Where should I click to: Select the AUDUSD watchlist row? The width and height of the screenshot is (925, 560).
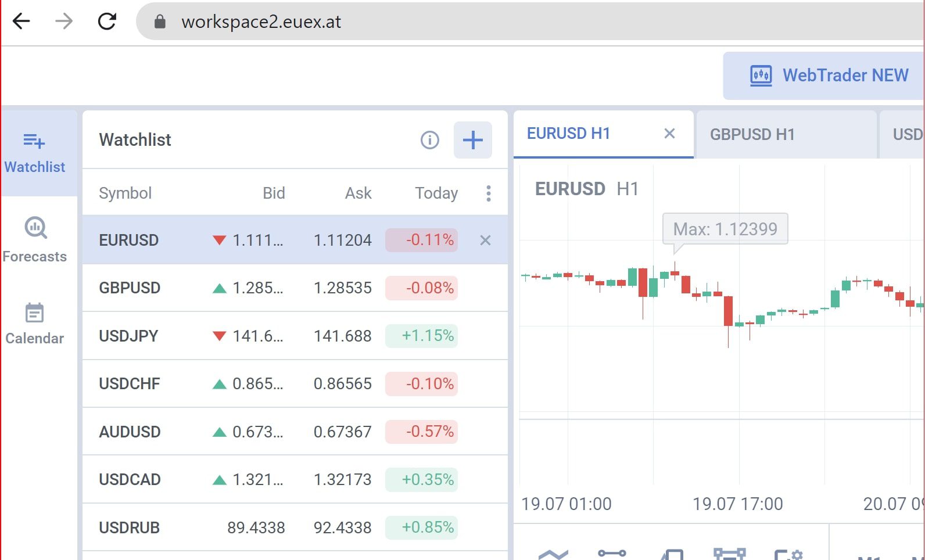click(295, 432)
